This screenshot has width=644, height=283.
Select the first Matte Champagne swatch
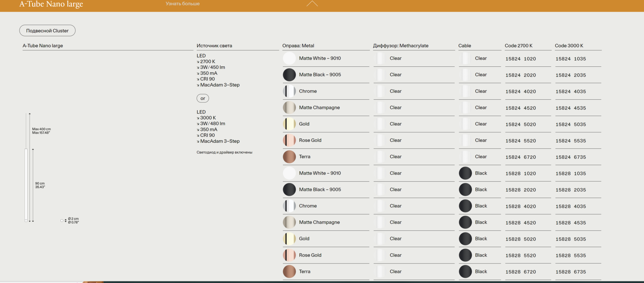pos(289,108)
